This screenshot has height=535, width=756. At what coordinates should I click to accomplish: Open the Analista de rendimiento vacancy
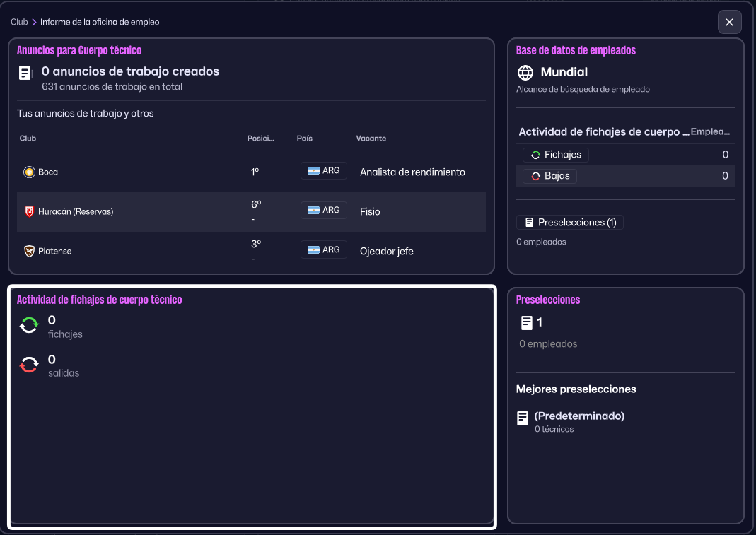pyautogui.click(x=412, y=172)
